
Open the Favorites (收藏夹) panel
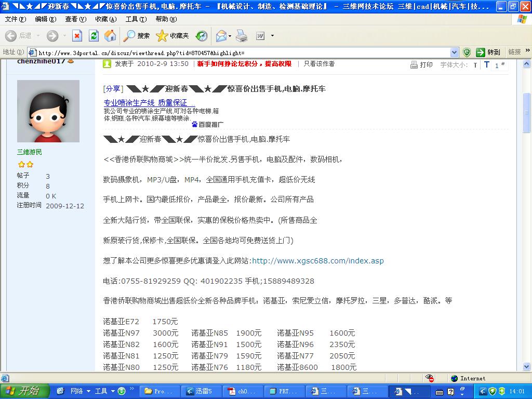(x=172, y=36)
